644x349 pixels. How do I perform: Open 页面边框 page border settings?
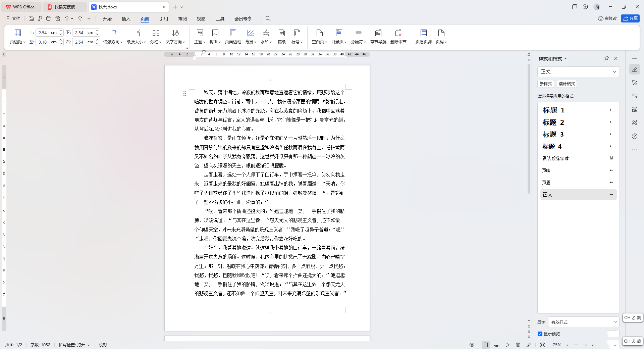coord(233,37)
